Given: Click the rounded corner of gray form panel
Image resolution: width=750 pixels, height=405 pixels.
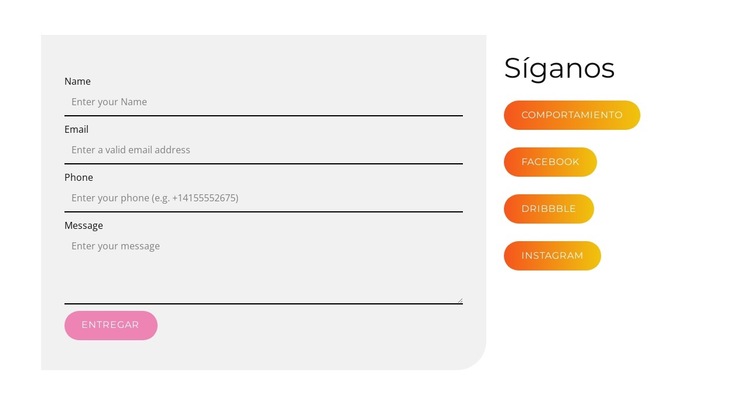Looking at the screenshot, I should pyautogui.click(x=474, y=357).
